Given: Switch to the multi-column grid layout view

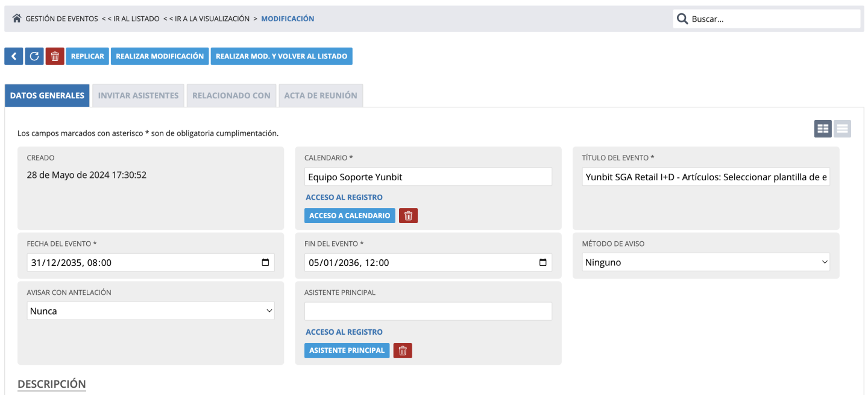Looking at the screenshot, I should pos(823,128).
